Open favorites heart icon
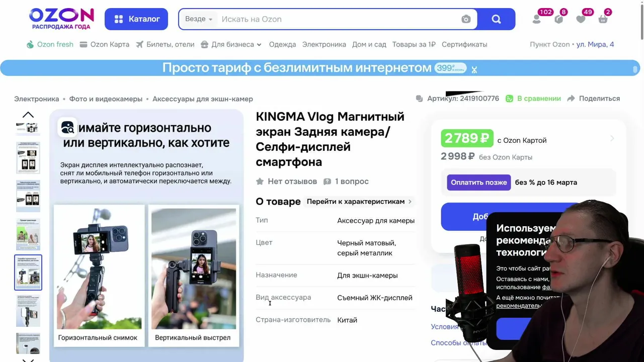The width and height of the screenshot is (644, 362). point(581,19)
